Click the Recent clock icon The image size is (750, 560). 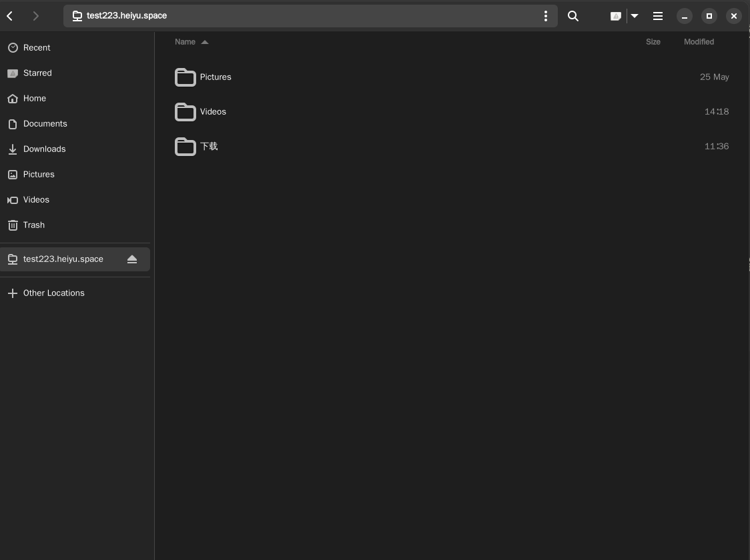(x=13, y=48)
